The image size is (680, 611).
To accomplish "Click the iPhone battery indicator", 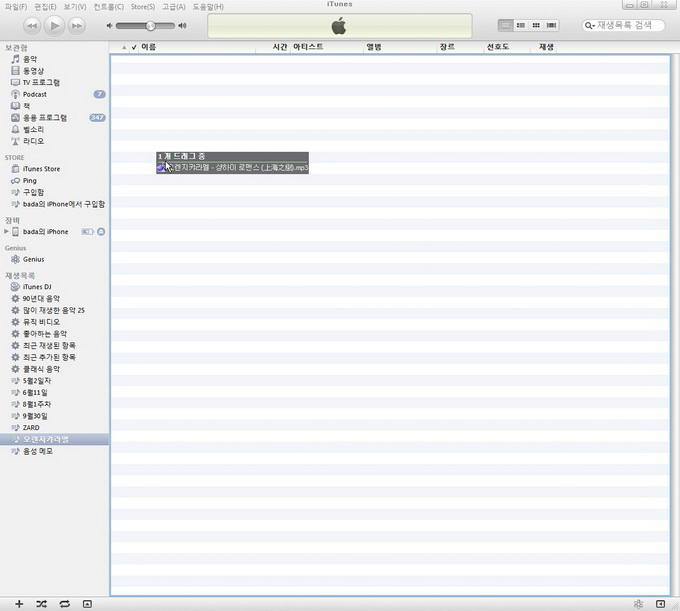I will [x=87, y=232].
